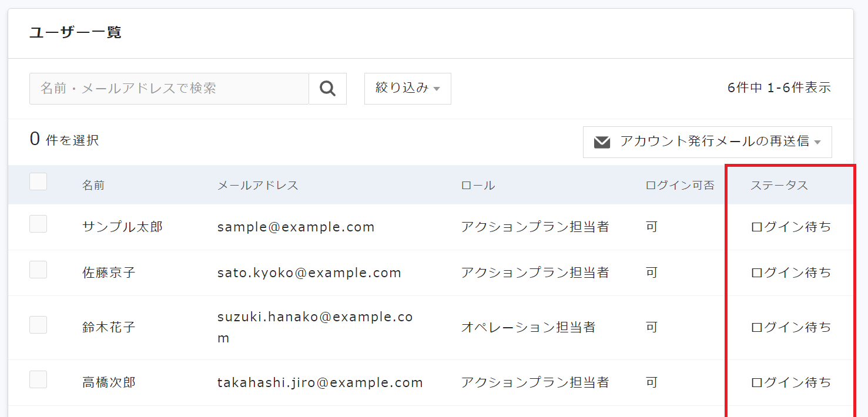Click the ステータス column header
The height and width of the screenshot is (417, 868).
point(779,186)
